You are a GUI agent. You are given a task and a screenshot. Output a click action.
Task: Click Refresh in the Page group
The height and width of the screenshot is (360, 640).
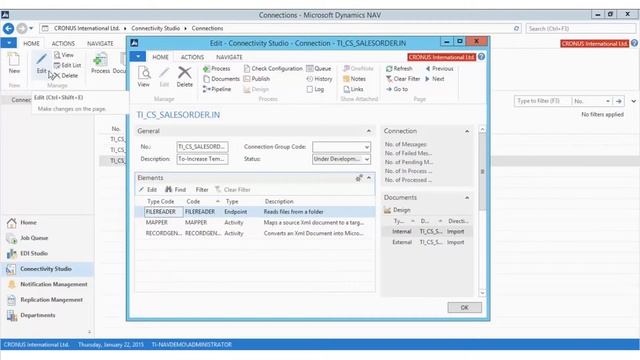(399, 69)
